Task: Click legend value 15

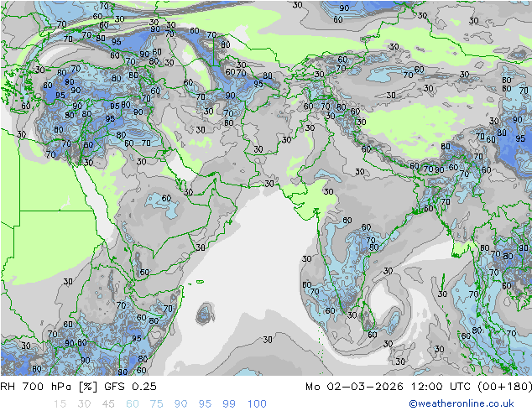Action: [60, 404]
